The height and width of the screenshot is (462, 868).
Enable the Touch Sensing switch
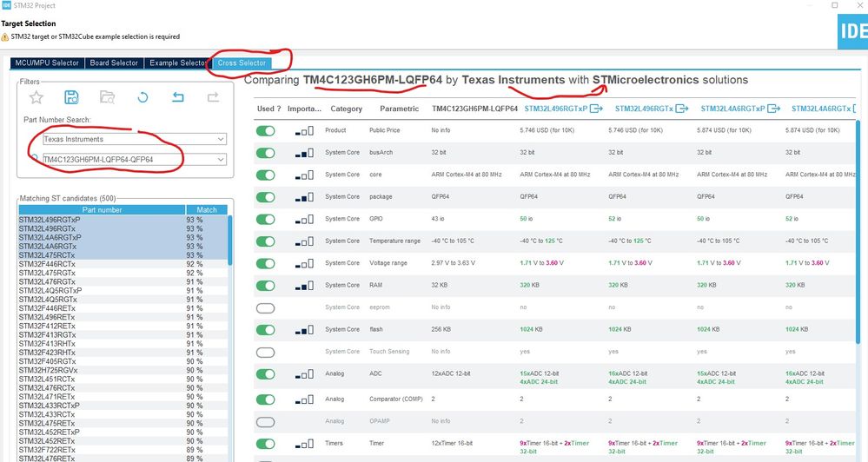[x=266, y=352]
